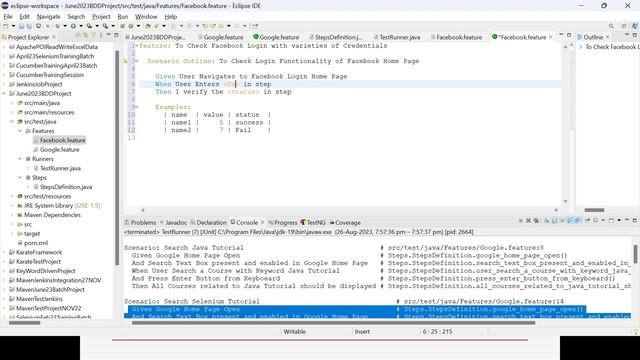This screenshot has width=640, height=360.
Task: Open the Java perspective icon
Action: pyautogui.click(x=635, y=26)
